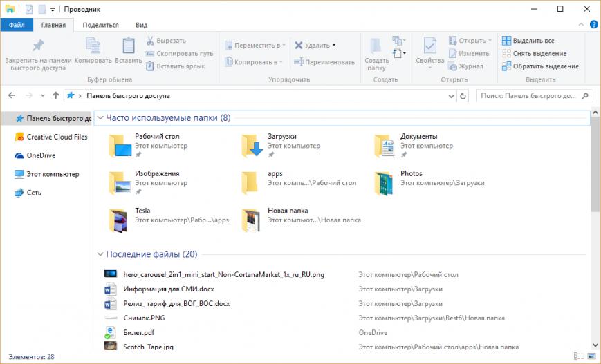Expand the address bar history dropdown
601x364 pixels.
coord(450,96)
